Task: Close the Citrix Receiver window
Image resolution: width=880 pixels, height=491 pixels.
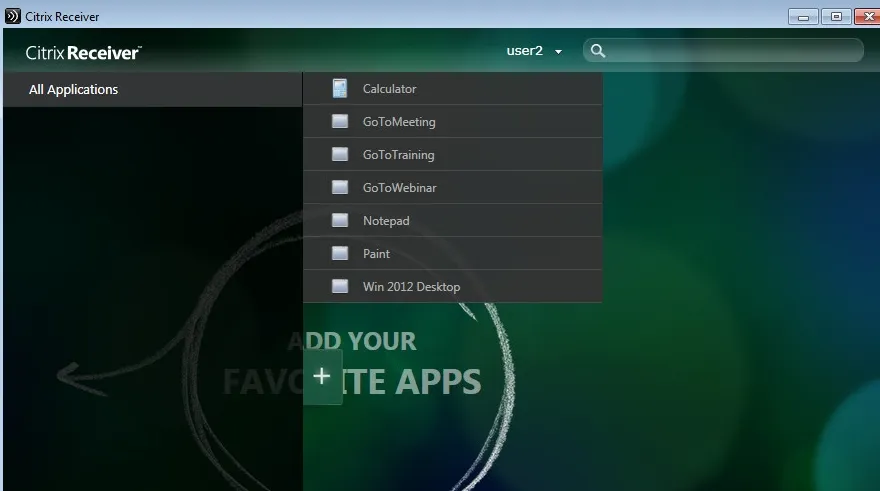Action: 868,17
